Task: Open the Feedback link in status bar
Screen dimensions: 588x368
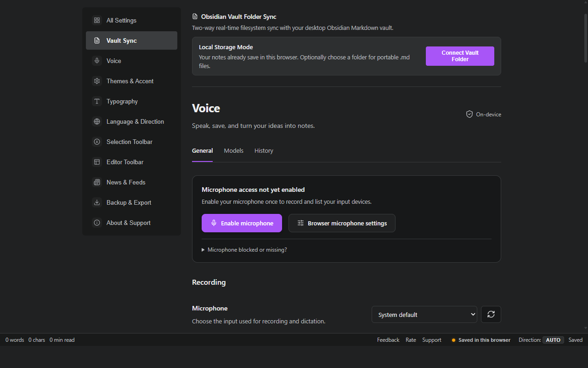Action: [x=388, y=340]
